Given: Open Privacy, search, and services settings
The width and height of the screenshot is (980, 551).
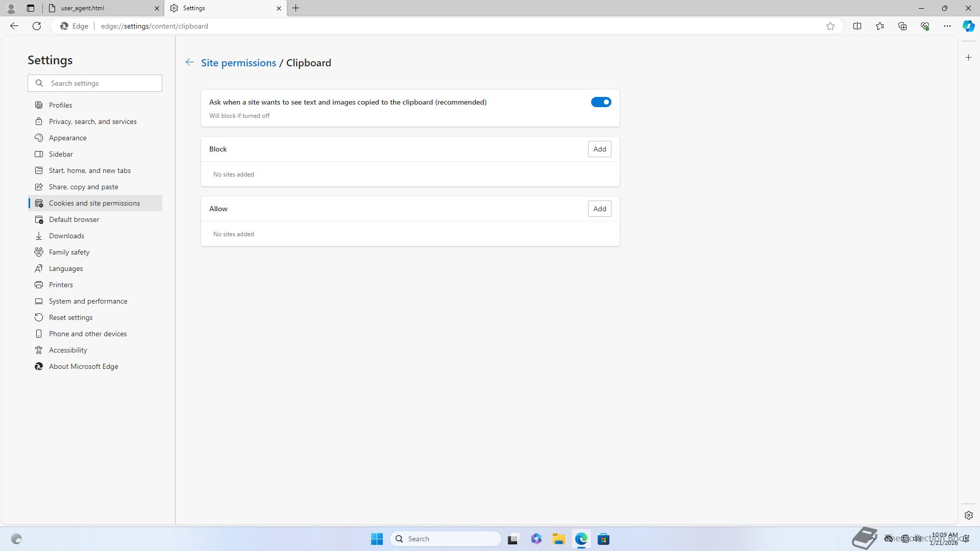Looking at the screenshot, I should (x=92, y=121).
